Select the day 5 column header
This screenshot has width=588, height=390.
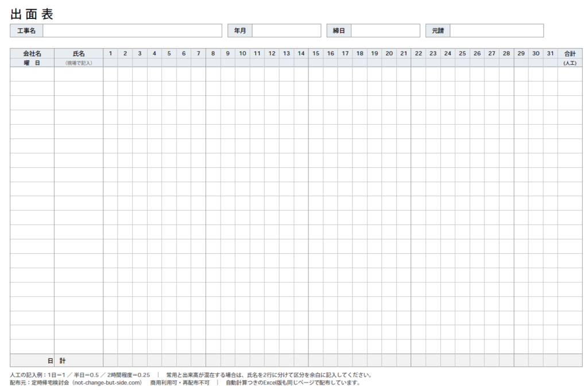pos(169,53)
